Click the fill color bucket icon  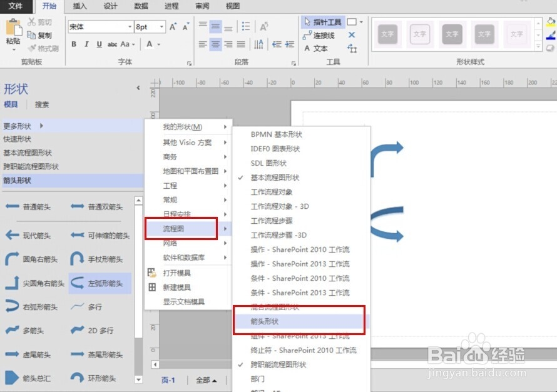click(551, 21)
